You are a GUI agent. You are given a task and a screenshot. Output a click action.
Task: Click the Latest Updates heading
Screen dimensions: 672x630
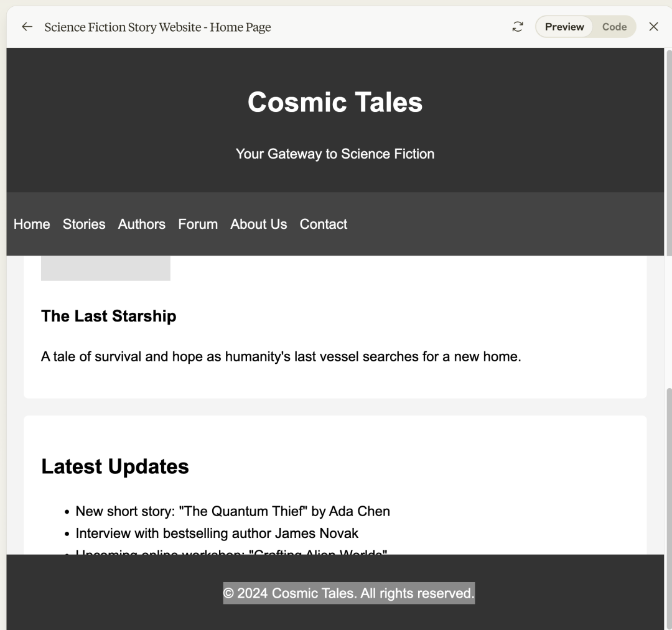(x=115, y=466)
